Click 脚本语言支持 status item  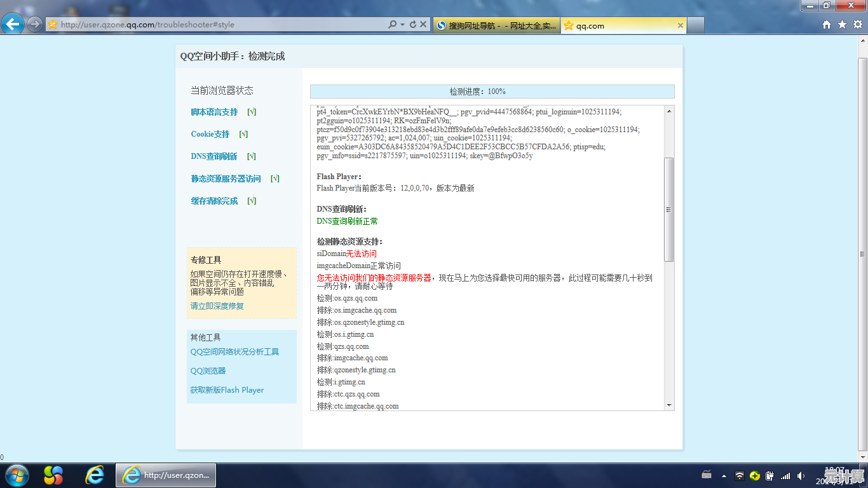pos(214,112)
